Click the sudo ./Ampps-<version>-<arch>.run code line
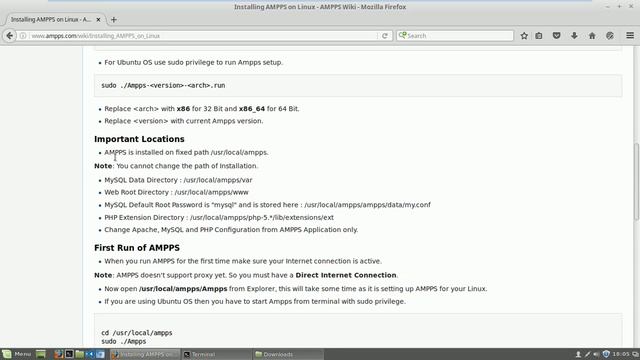This screenshot has width=640, height=360. (163, 85)
